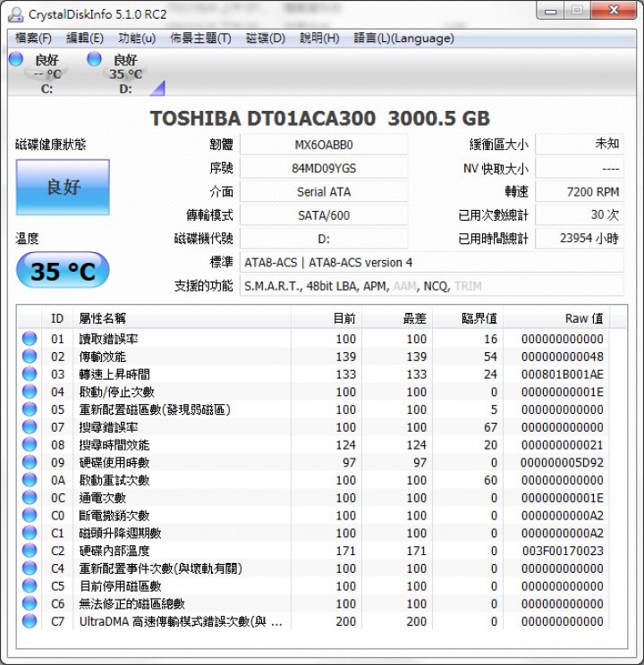
Task: Click the drive letter field showing D:
Action: pyautogui.click(x=324, y=239)
